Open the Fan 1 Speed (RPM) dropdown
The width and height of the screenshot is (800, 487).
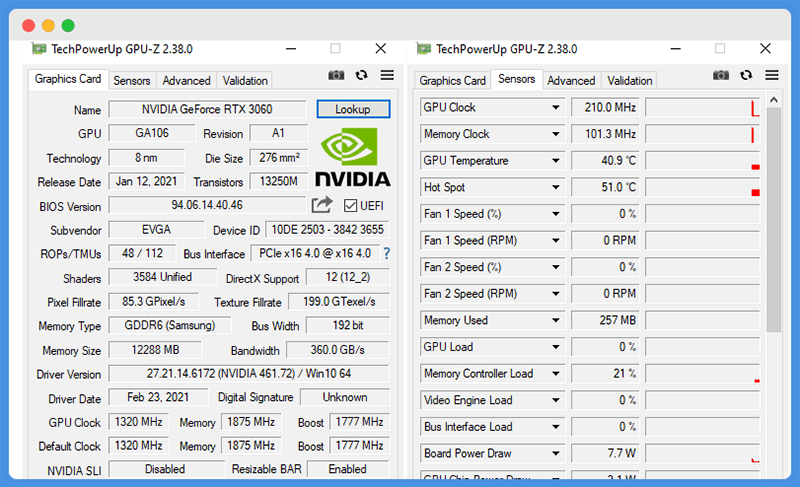(x=556, y=241)
